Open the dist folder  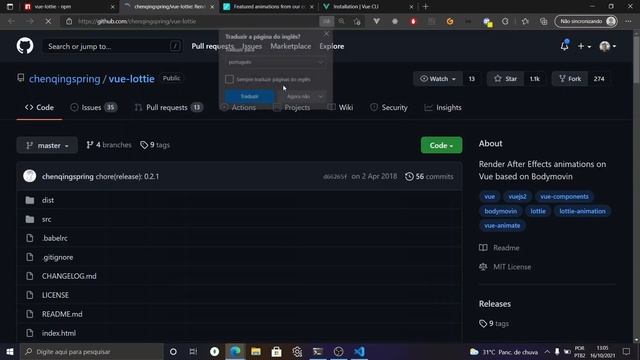tap(48, 200)
